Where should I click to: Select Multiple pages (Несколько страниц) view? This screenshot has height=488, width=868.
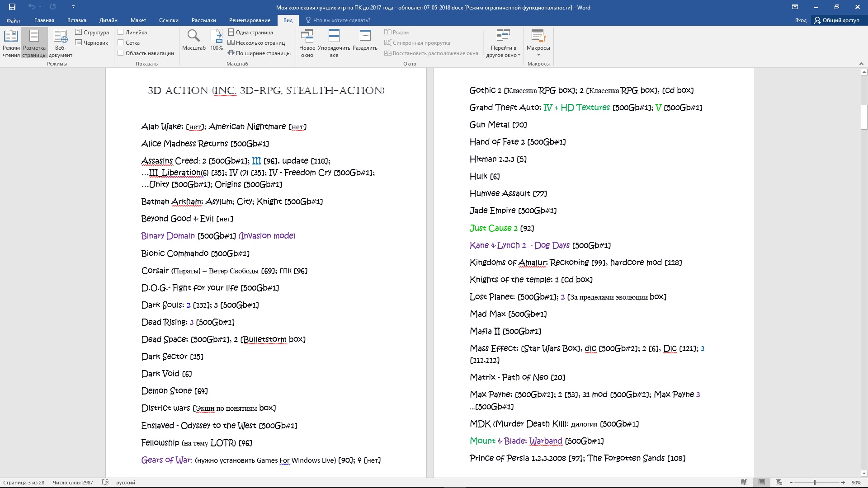(x=256, y=42)
